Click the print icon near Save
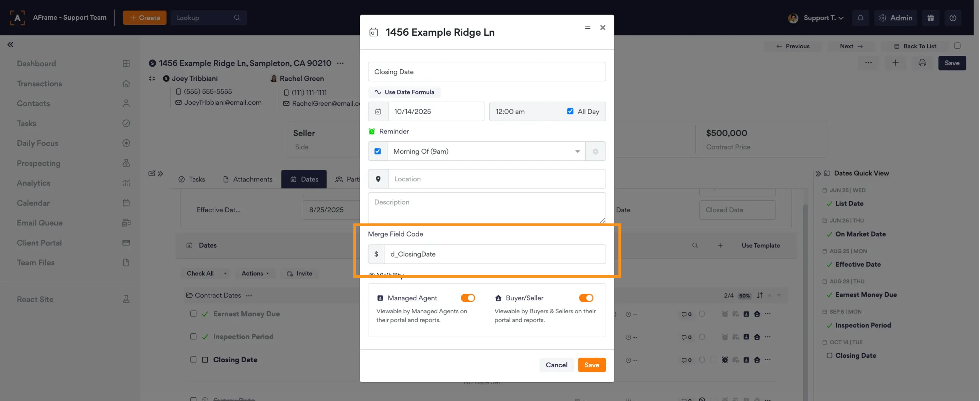This screenshot has height=401, width=980. pyautogui.click(x=922, y=63)
